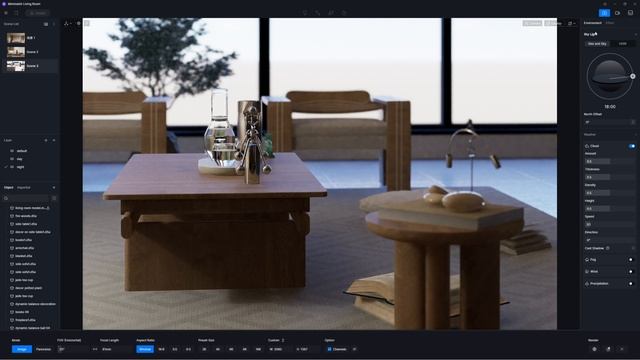Click first center icon in top toolbar
This screenshot has height=360, width=640.
coord(305,13)
